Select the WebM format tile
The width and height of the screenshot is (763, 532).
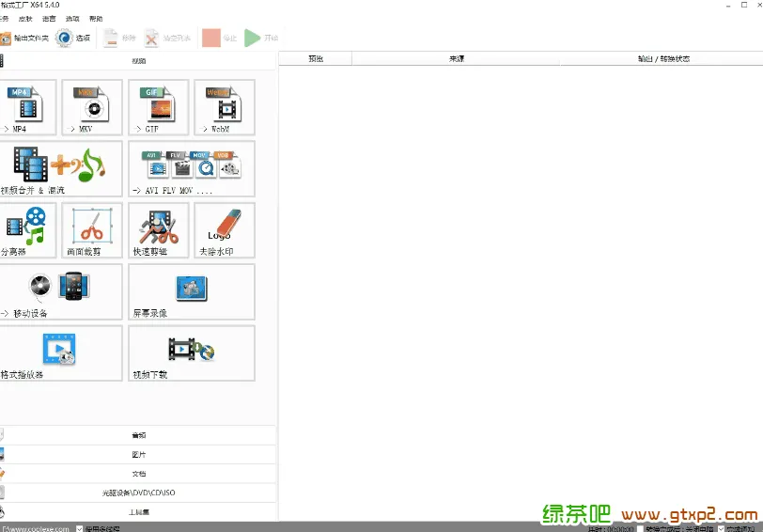[x=224, y=107]
